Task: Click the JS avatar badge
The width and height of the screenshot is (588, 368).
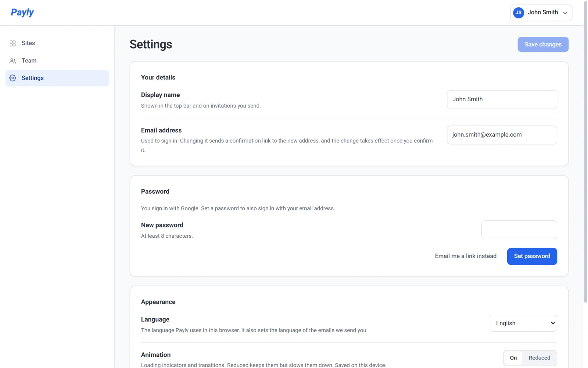Action: [519, 13]
